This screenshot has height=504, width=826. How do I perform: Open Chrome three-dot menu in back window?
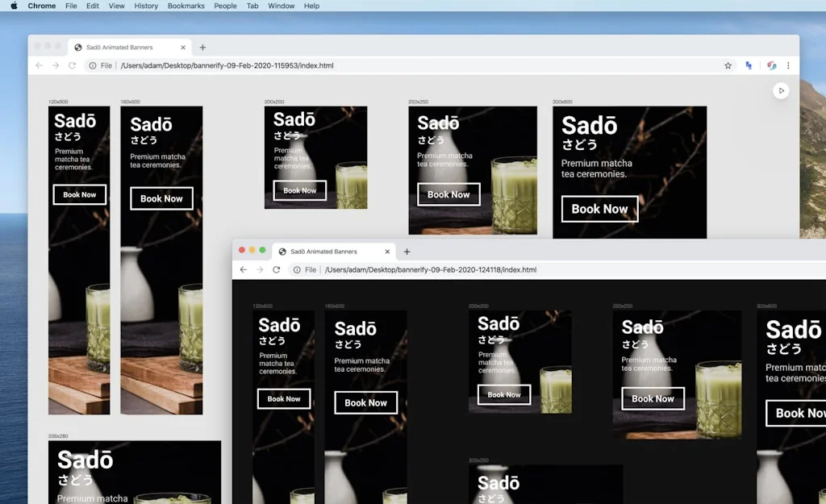pos(788,65)
